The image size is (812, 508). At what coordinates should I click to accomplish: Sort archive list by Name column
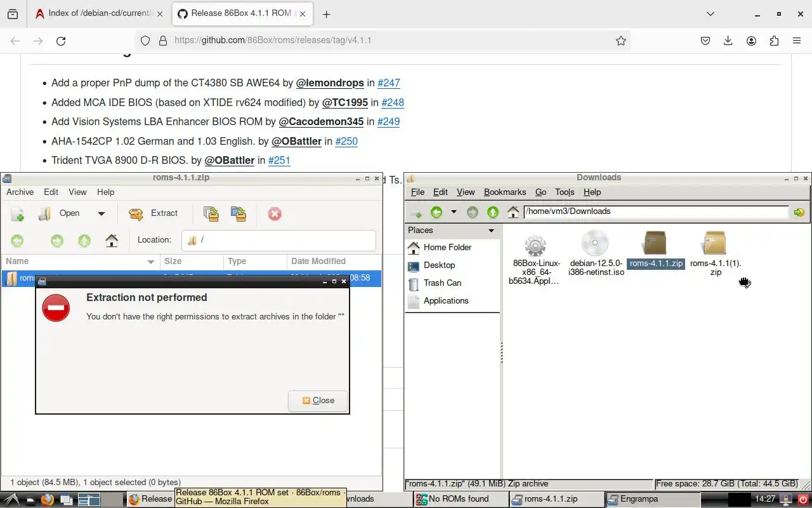tap(80, 261)
